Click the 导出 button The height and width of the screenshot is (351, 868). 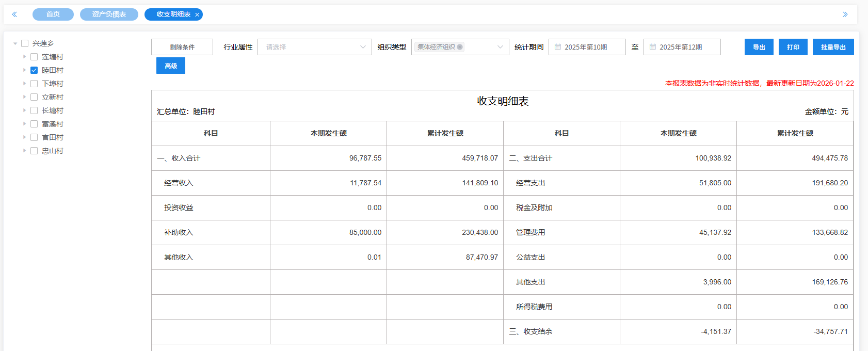pos(759,47)
